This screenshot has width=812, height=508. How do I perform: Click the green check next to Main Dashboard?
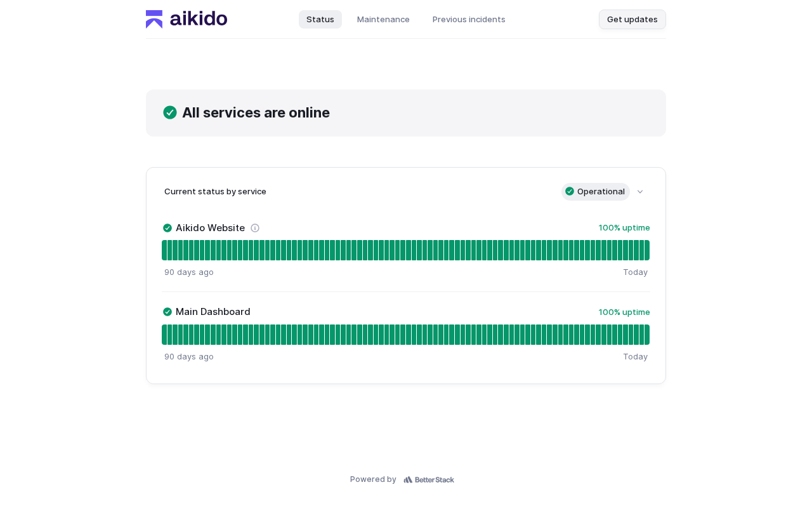[167, 312]
